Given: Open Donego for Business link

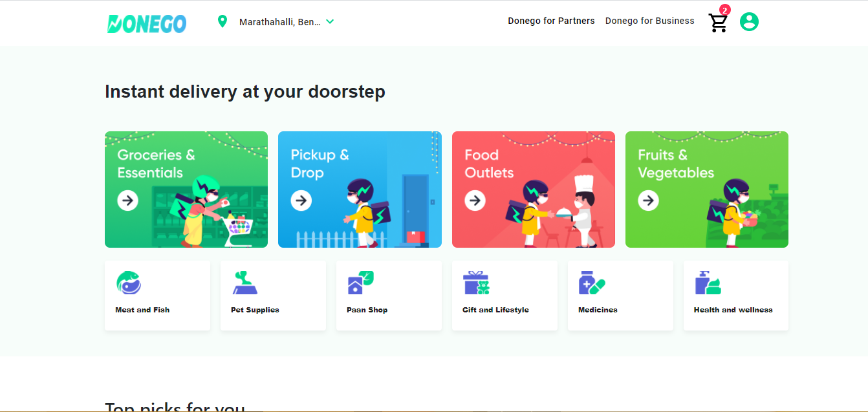Looking at the screenshot, I should coord(649,21).
